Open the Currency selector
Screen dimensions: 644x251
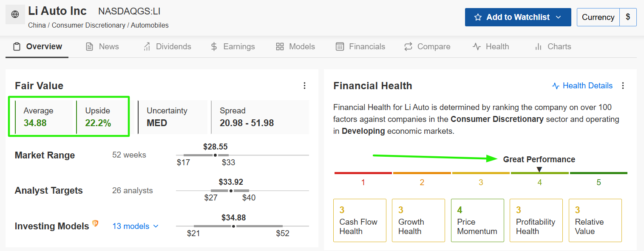pos(598,17)
